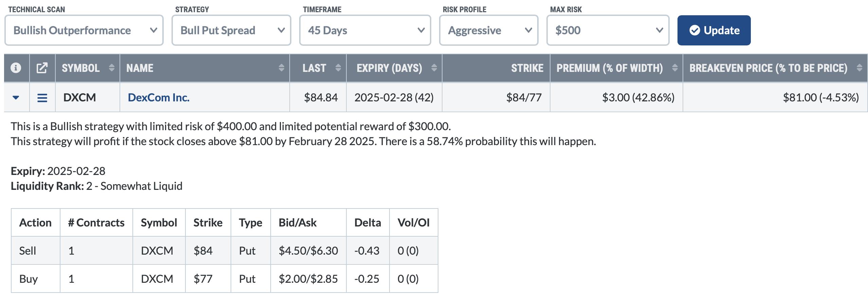Click the Strike column header
The width and height of the screenshot is (868, 297).
(527, 68)
